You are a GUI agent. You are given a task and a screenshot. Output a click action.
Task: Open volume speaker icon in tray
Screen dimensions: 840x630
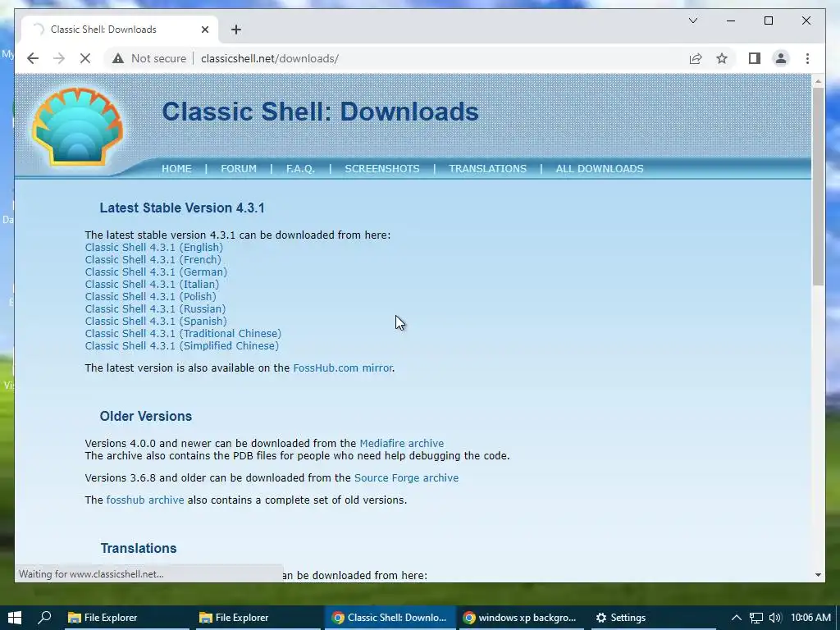[x=774, y=618]
